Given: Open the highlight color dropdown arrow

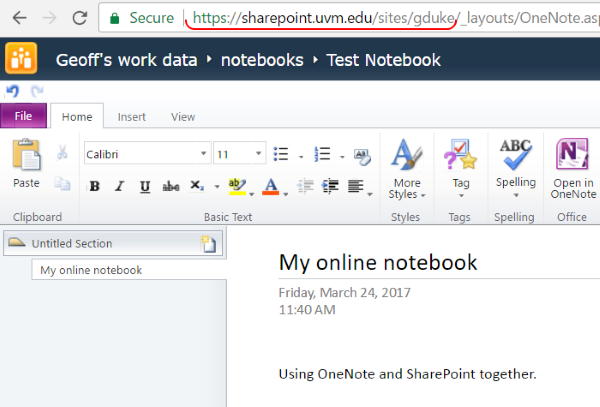Looking at the screenshot, I should 251,194.
